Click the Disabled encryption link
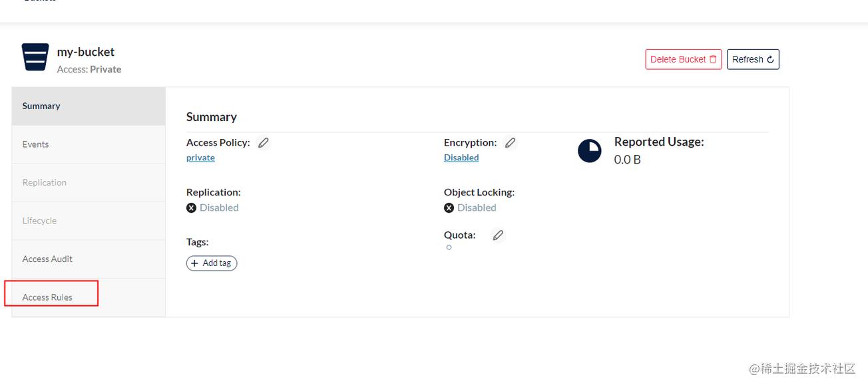The width and height of the screenshot is (868, 387). [461, 158]
